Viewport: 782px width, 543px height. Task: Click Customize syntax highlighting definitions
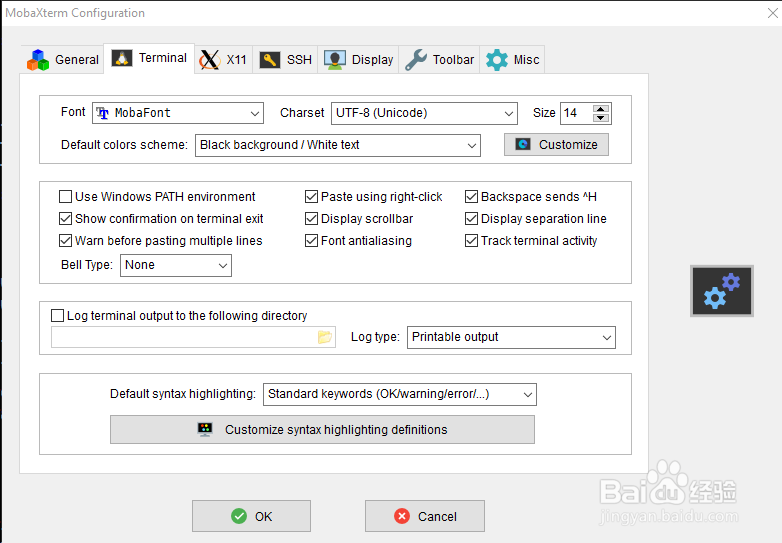point(322,429)
